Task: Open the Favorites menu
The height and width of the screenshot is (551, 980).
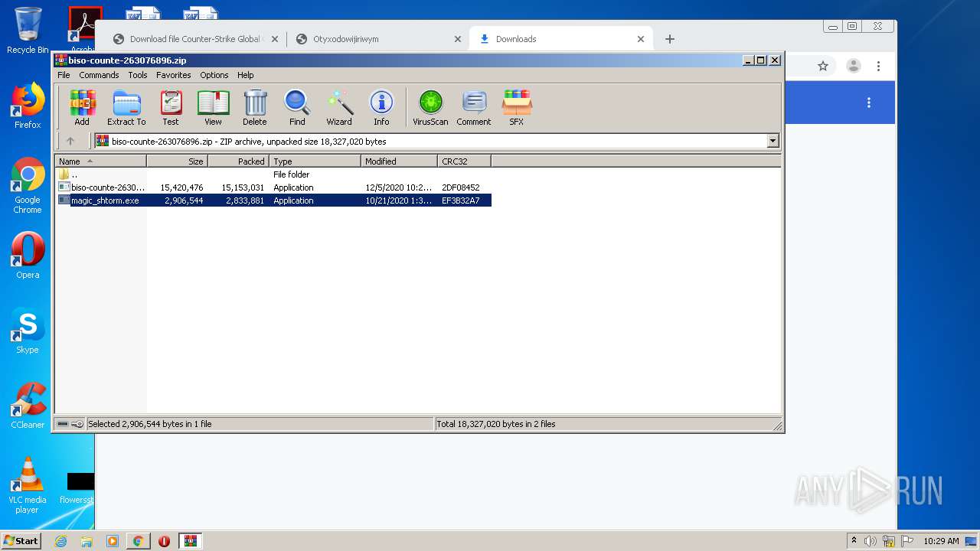Action: pos(174,75)
